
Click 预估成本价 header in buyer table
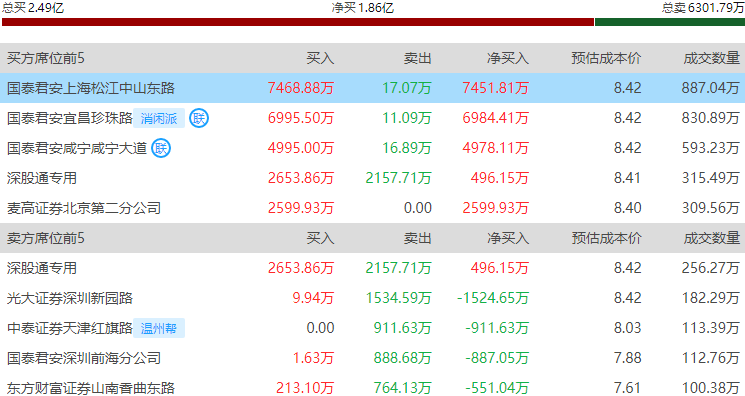coord(606,58)
